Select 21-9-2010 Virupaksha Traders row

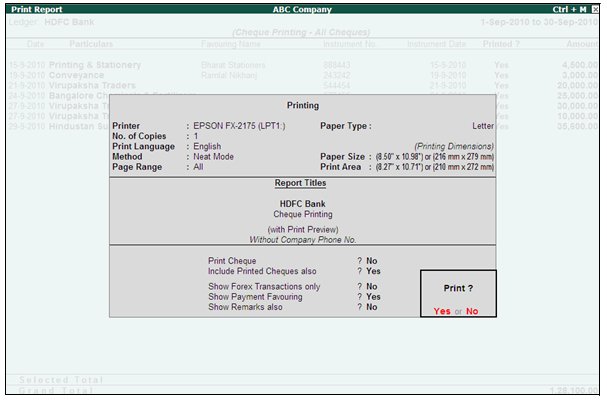303,85
